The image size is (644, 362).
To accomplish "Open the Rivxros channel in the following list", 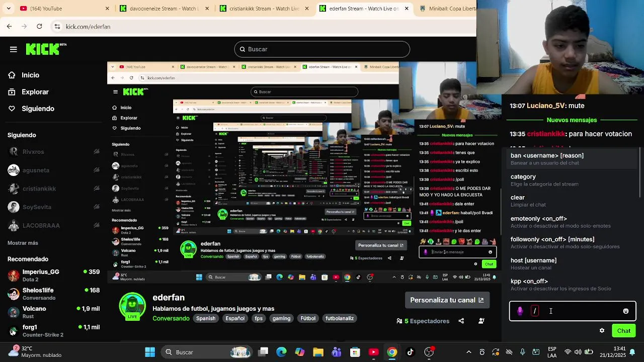I will coord(53,152).
